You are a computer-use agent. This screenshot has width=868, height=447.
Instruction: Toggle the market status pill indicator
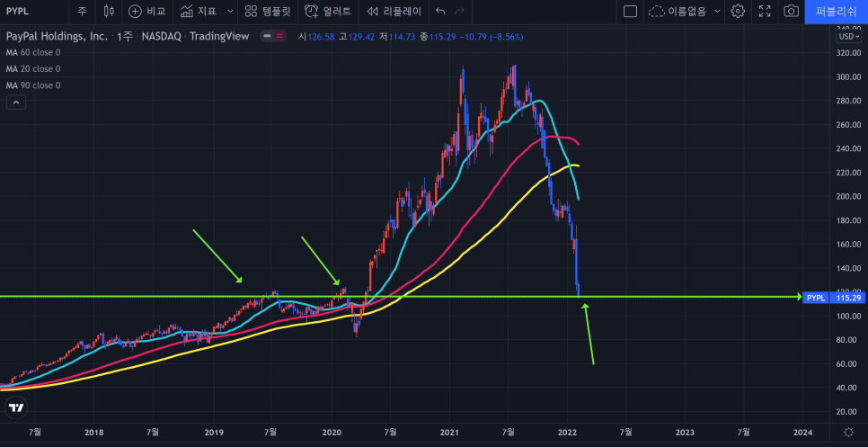tap(273, 37)
